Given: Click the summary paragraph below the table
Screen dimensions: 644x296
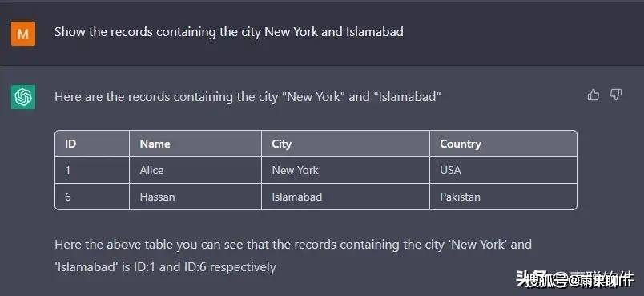Looking at the screenshot, I should 293,256.
